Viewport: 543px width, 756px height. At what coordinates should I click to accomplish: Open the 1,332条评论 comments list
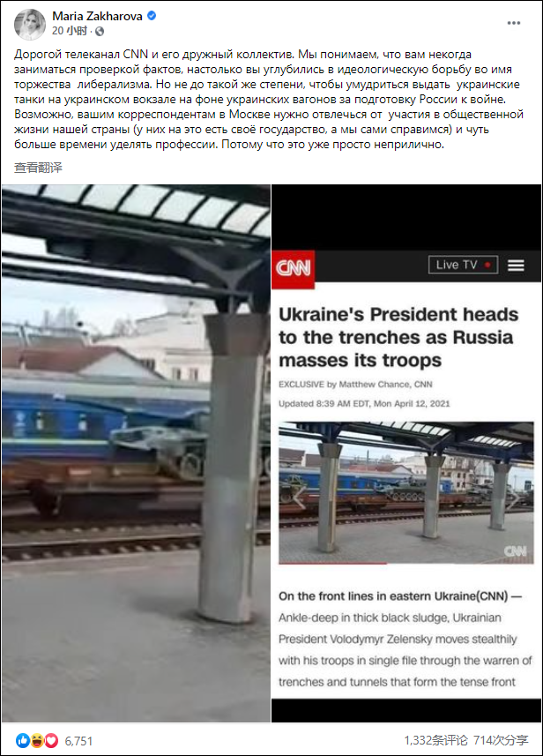point(435,740)
